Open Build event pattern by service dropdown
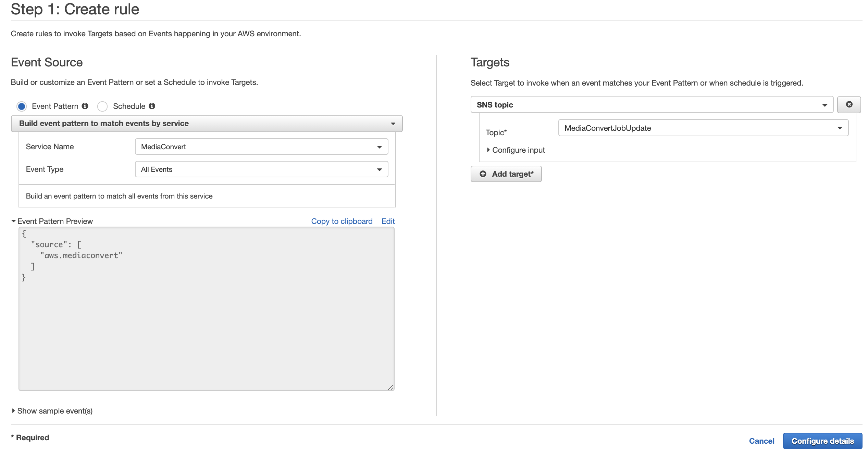Image resolution: width=868 pixels, height=456 pixels. (207, 124)
